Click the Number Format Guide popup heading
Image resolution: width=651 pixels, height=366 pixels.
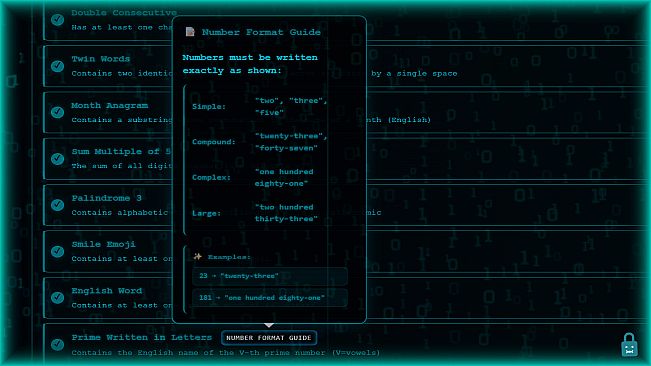261,32
